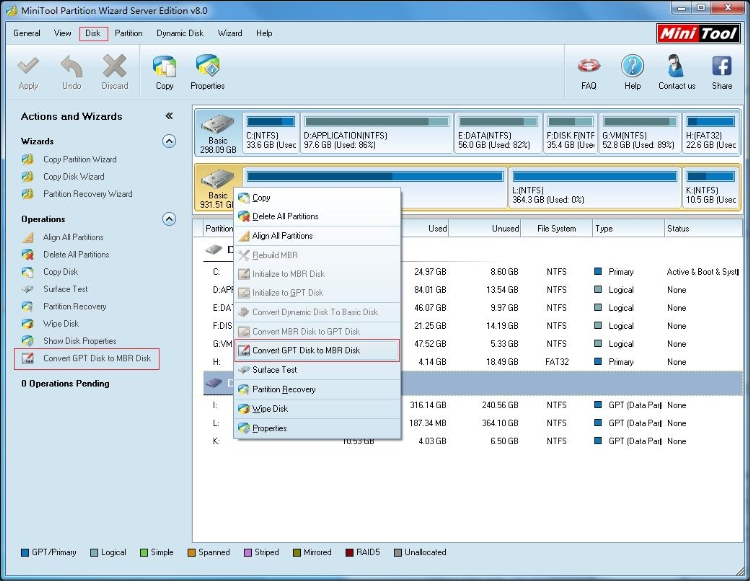This screenshot has height=581, width=750.
Task: Sort by the File System column header
Action: click(x=557, y=229)
